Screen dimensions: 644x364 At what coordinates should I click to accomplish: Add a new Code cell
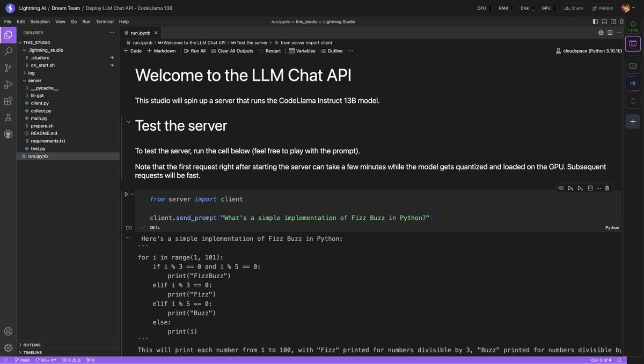point(132,51)
